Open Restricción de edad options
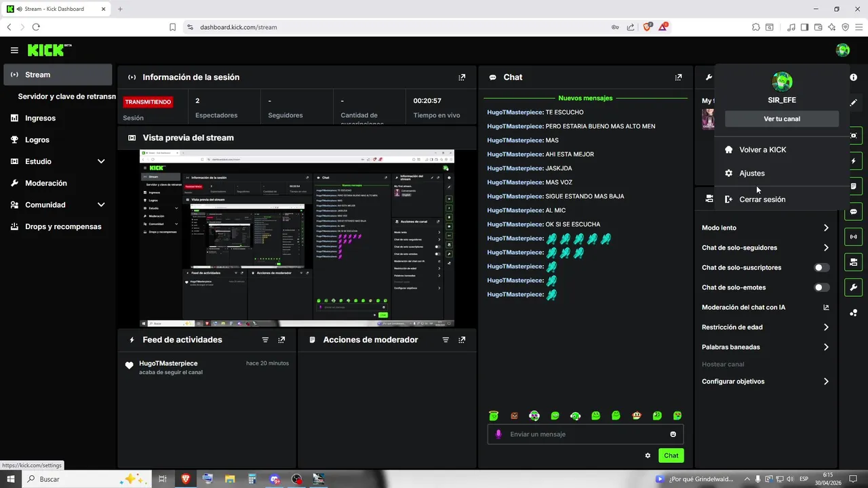The width and height of the screenshot is (868, 488). 765,327
